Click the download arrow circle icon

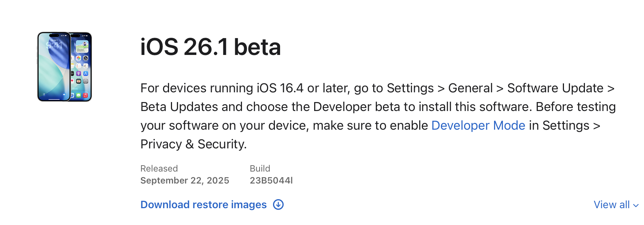(278, 204)
